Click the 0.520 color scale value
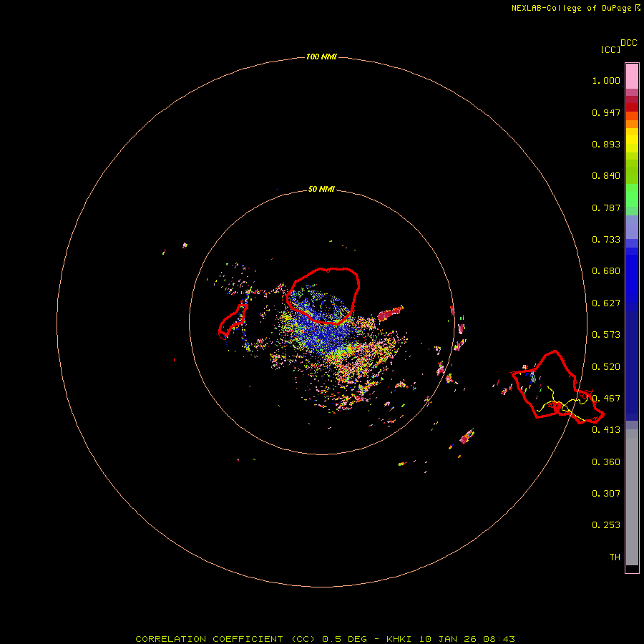644x644 pixels. click(606, 367)
